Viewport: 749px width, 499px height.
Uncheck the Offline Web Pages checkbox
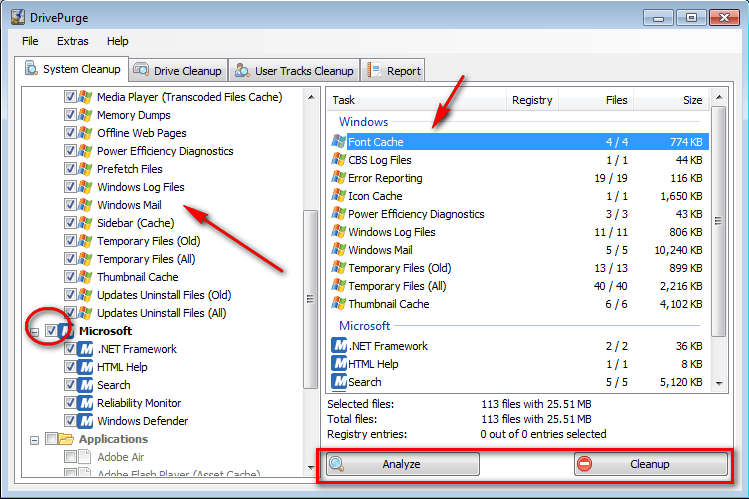70,133
